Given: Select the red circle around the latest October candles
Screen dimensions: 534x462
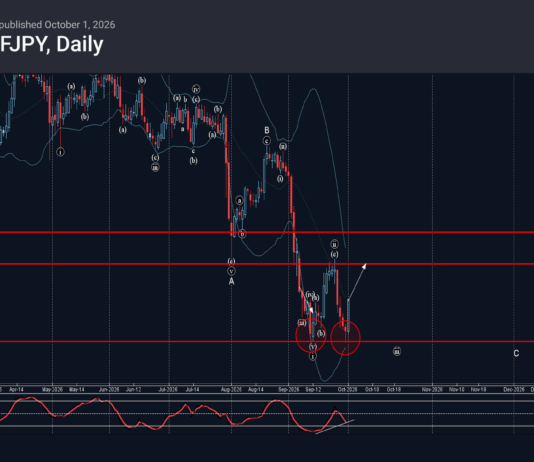Looking at the screenshot, I should coord(345,338).
